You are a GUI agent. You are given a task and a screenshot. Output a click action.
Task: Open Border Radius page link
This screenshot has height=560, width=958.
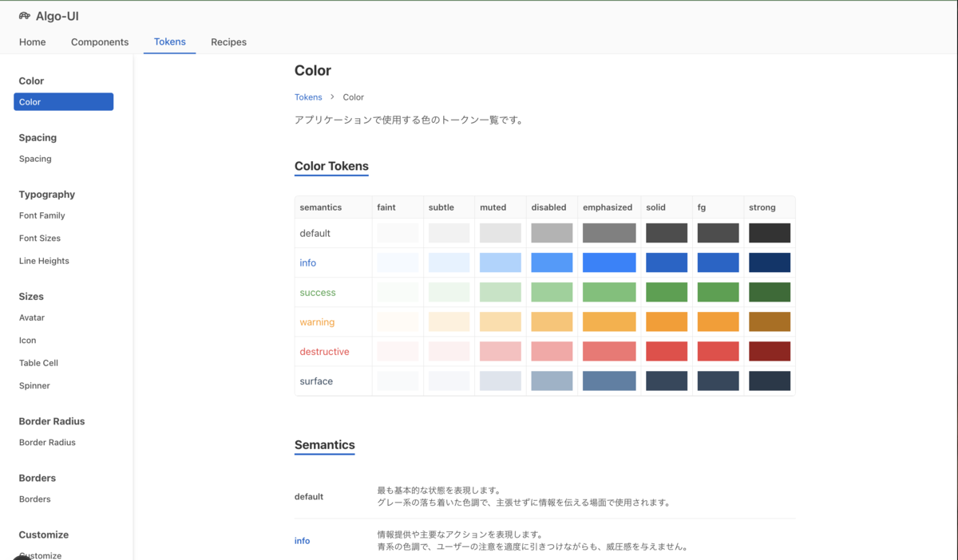(47, 442)
